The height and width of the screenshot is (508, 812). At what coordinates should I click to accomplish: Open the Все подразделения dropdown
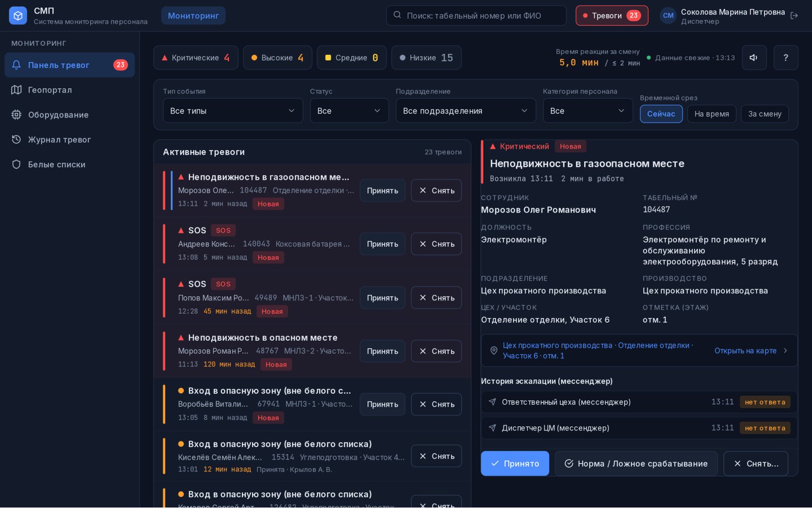point(465,111)
